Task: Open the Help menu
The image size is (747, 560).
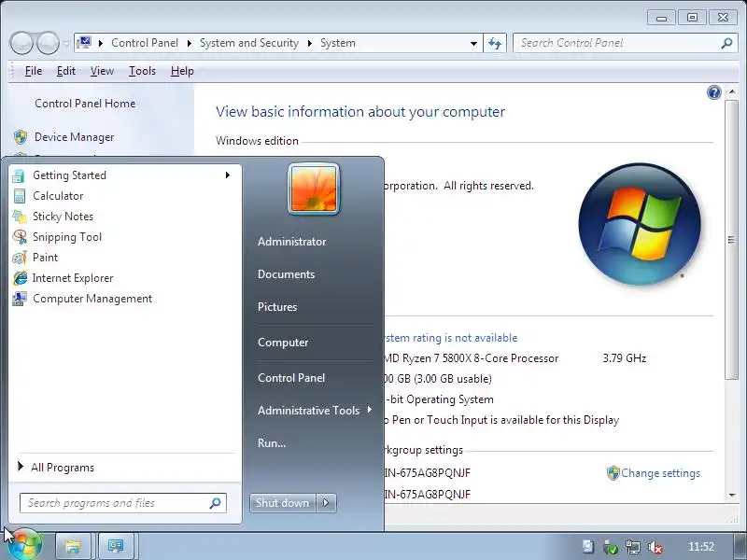Action: [182, 71]
